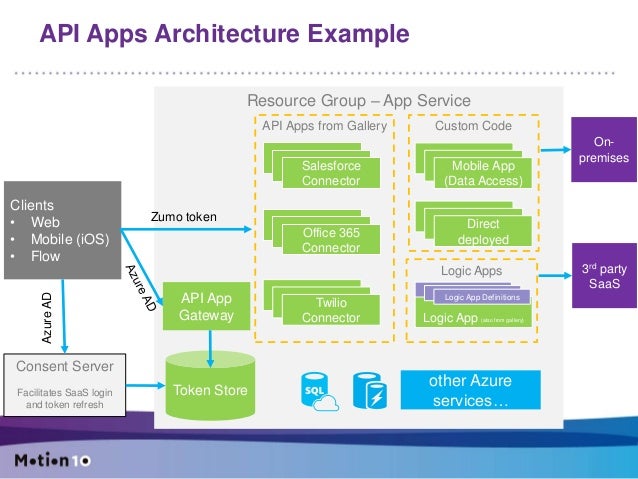Click 'Resource Group – App Service' title
The image size is (638, 479).
(359, 101)
